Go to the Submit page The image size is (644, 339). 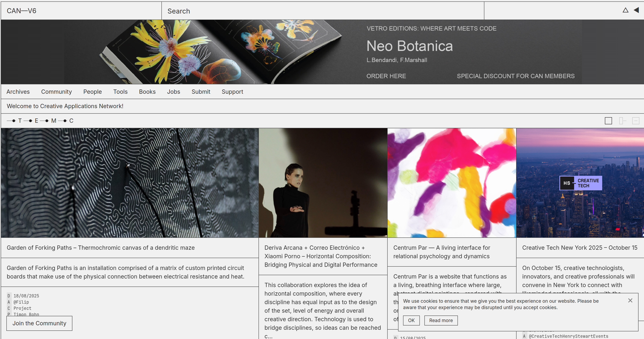(201, 92)
